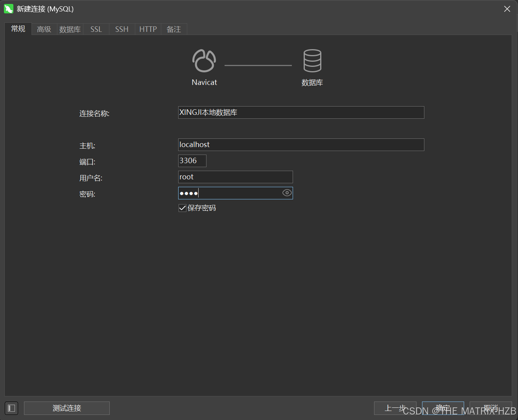This screenshot has width=518, height=420.
Task: Confirm with the 确定 button
Action: [443, 408]
